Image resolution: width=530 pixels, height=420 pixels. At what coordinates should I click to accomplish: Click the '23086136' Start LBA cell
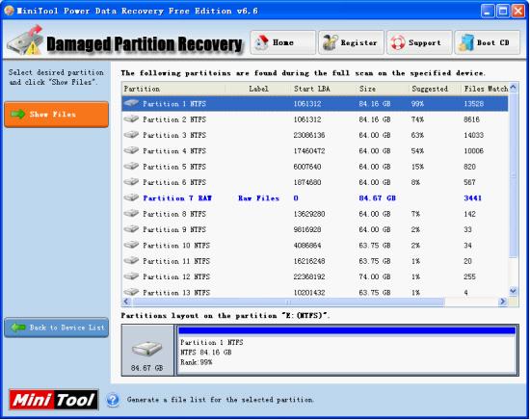click(309, 135)
